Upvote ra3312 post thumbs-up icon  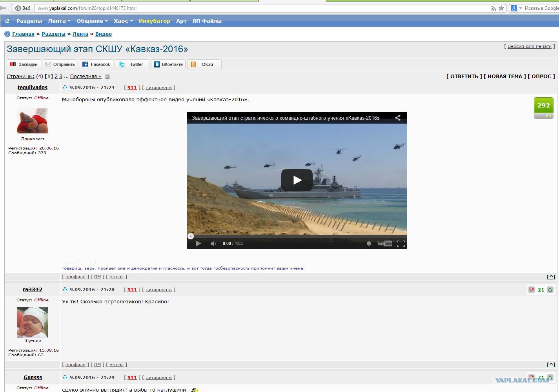[x=550, y=290]
